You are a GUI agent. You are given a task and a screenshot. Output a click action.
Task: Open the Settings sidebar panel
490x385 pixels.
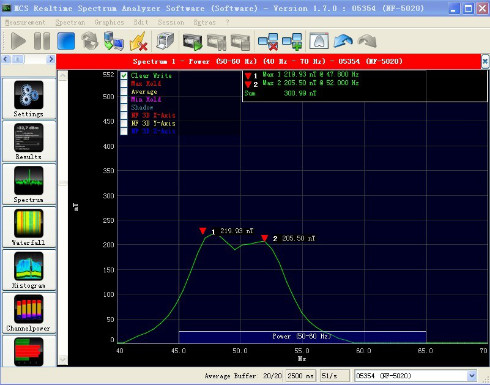tap(29, 99)
